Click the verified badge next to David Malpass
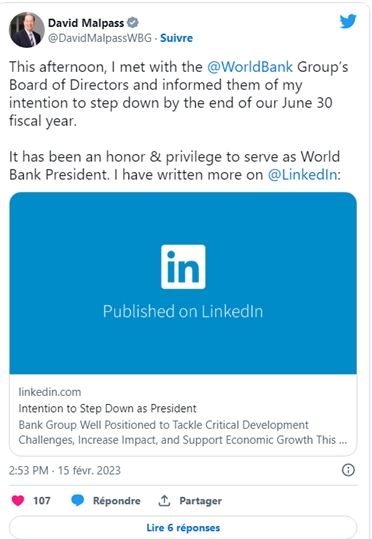The height and width of the screenshot is (539, 372). (133, 23)
